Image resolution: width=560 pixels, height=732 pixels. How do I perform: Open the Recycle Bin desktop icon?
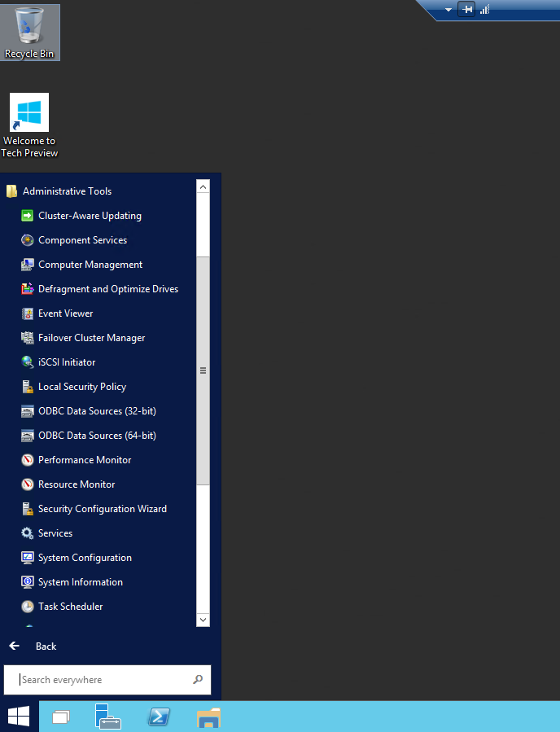click(x=30, y=33)
